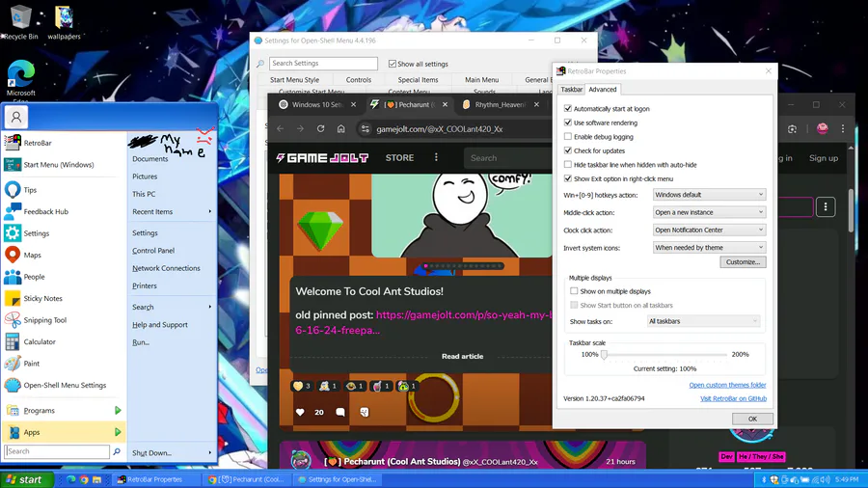The width and height of the screenshot is (868, 488).
Task: Click Read article on pinned post
Action: [462, 356]
